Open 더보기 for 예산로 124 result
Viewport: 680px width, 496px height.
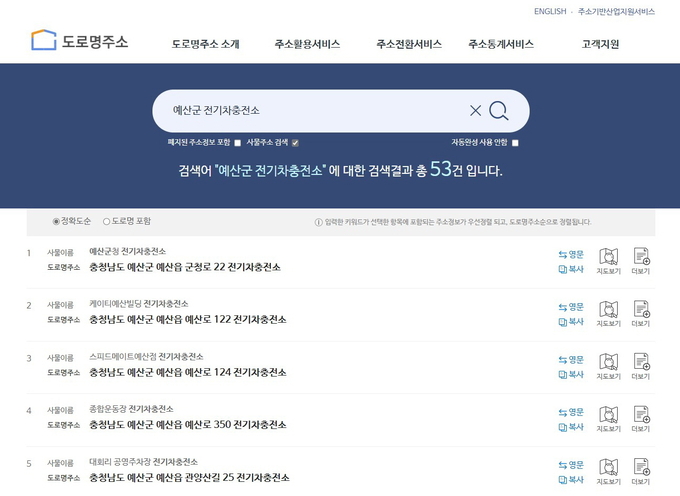point(641,366)
